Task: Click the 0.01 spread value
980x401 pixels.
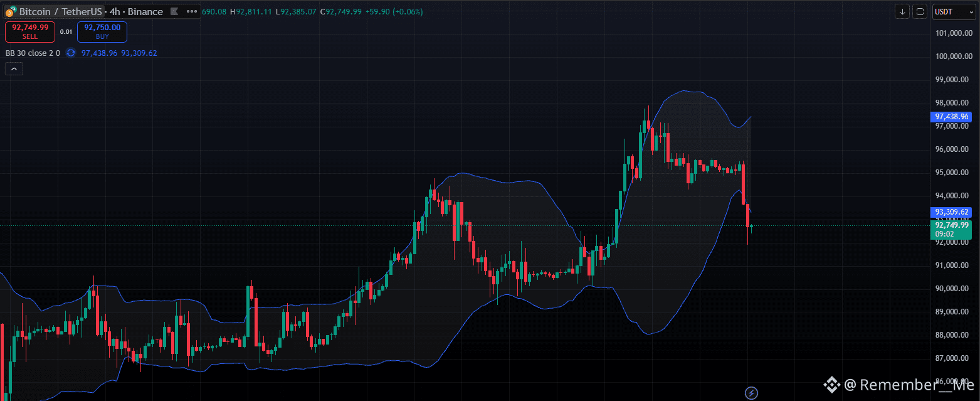Action: [66, 31]
